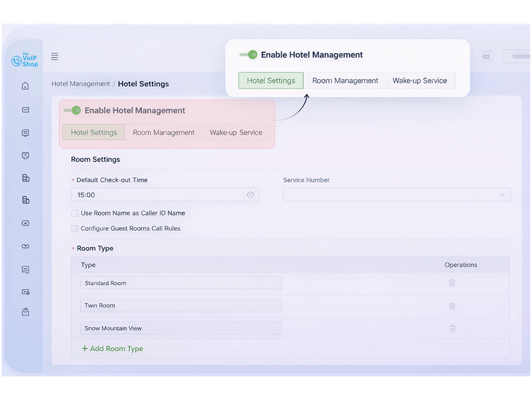Delete the Snow Mountain View room type
The image size is (532, 400).
(x=452, y=327)
